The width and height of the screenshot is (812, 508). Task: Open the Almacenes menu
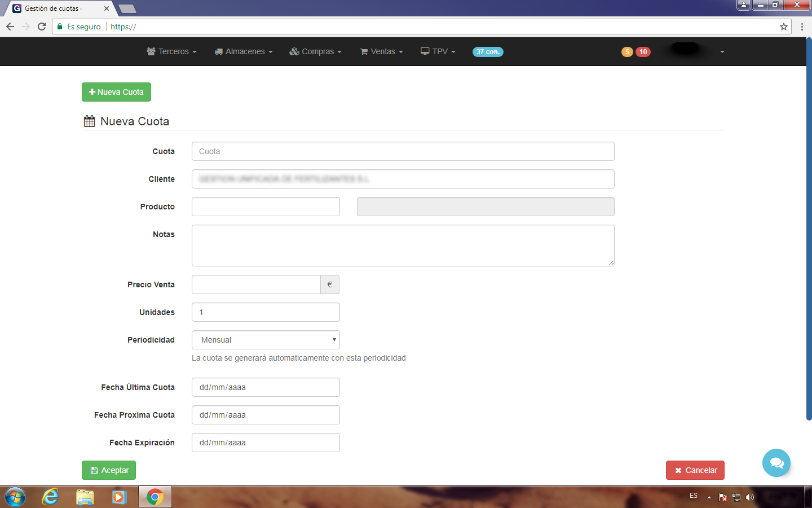(244, 52)
